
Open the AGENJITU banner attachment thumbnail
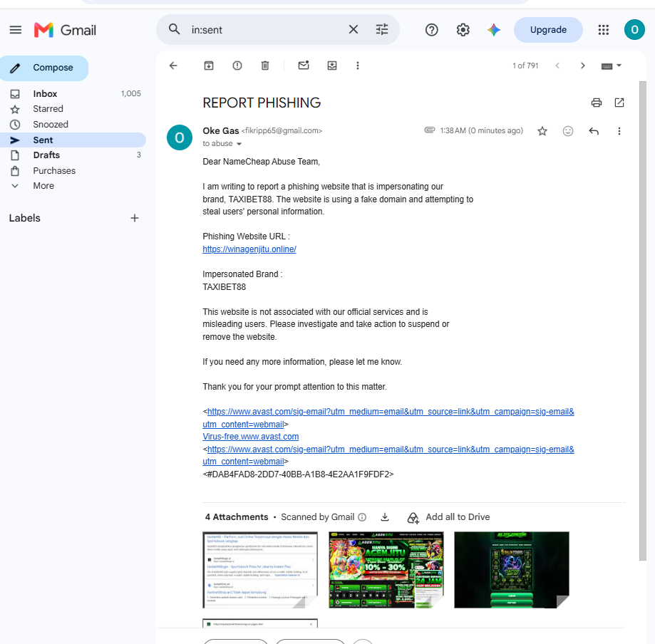[386, 570]
